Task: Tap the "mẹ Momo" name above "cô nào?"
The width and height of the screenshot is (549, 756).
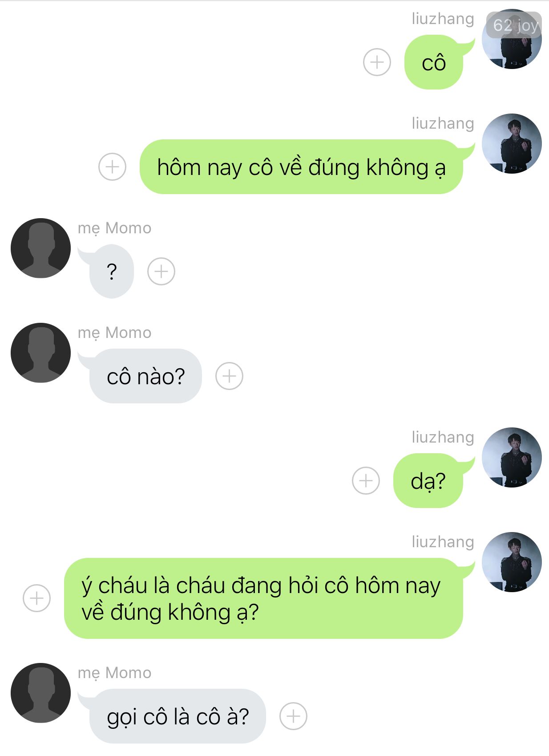Action: point(114,333)
